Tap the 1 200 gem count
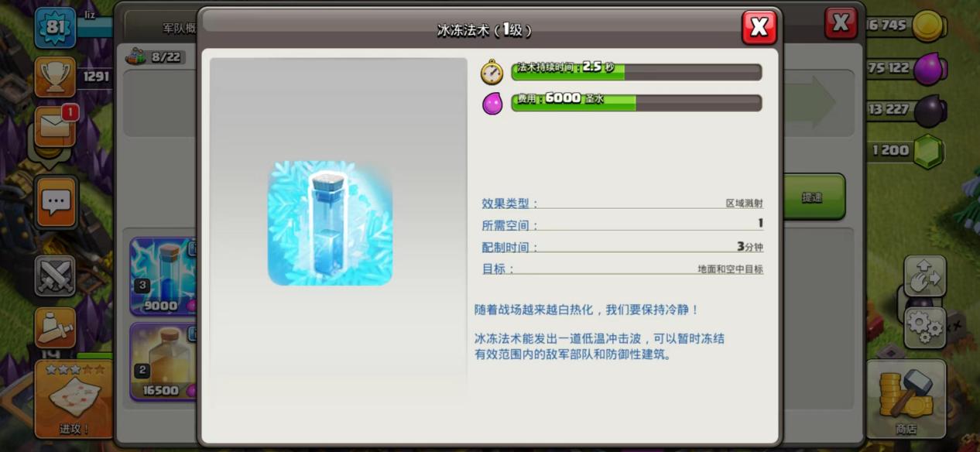Viewport: 980px width, 452px height. click(x=890, y=151)
